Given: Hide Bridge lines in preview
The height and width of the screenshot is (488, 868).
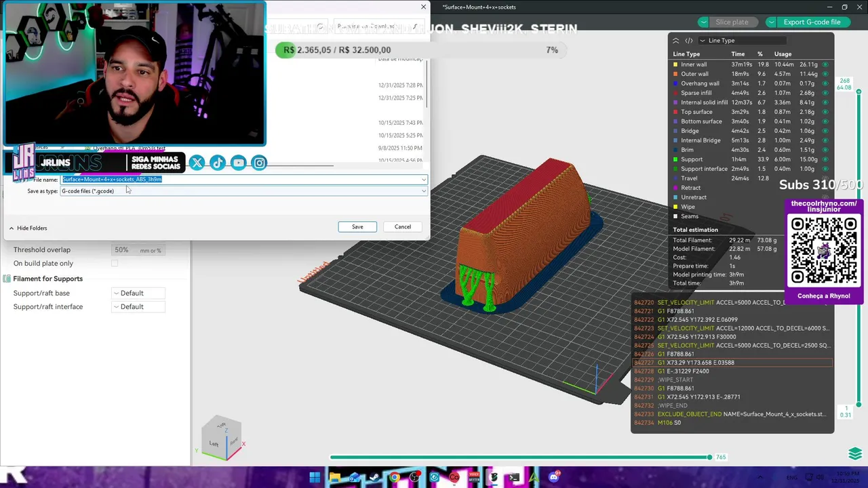Looking at the screenshot, I should coord(825,131).
